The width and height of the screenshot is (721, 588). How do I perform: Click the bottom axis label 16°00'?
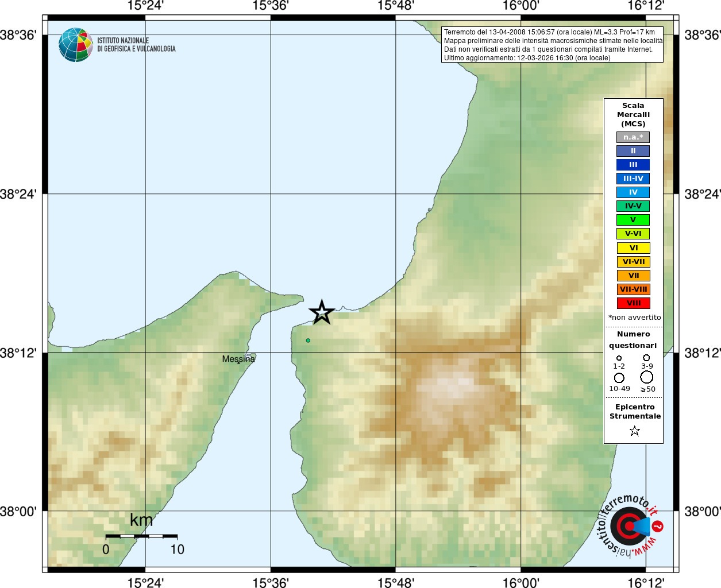coord(521,583)
